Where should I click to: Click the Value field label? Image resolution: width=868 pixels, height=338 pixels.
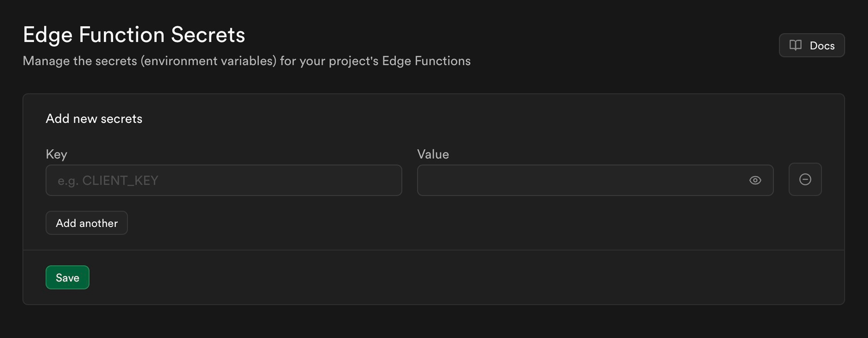433,154
